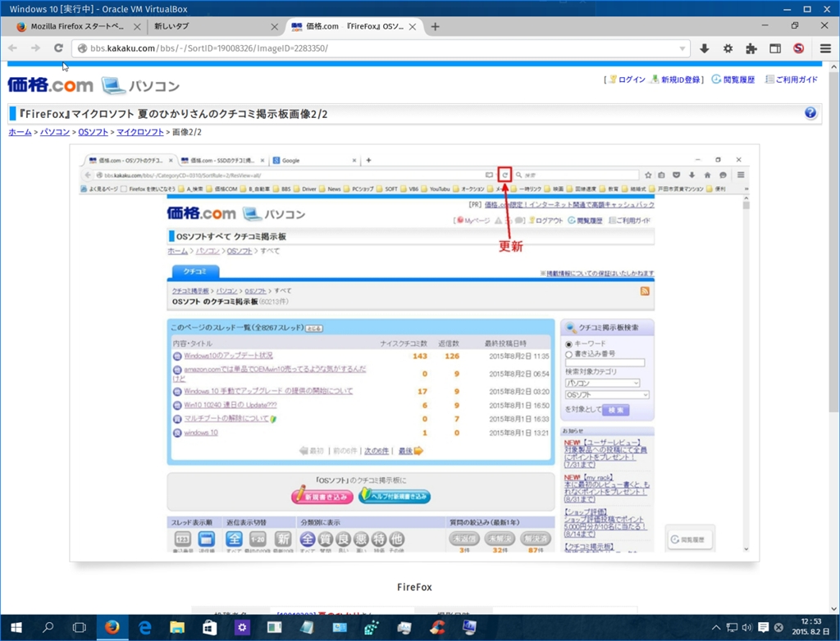Go back using the Firefox back arrow
The image size is (840, 641).
pyautogui.click(x=13, y=48)
